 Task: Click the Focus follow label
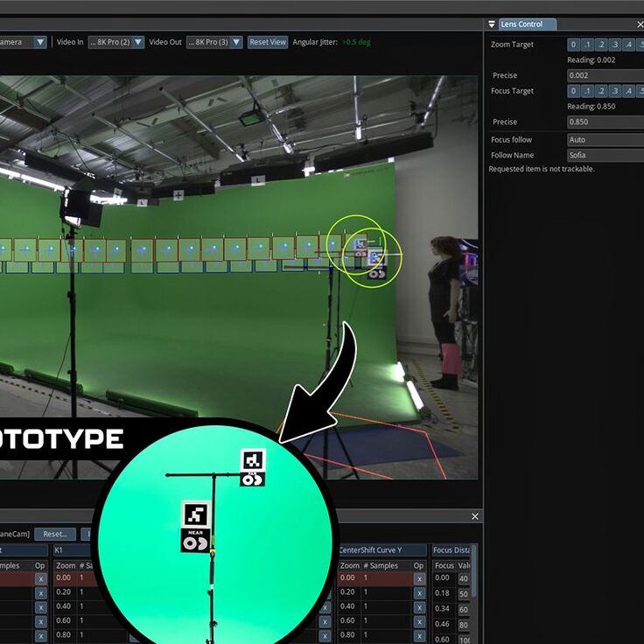point(511,140)
